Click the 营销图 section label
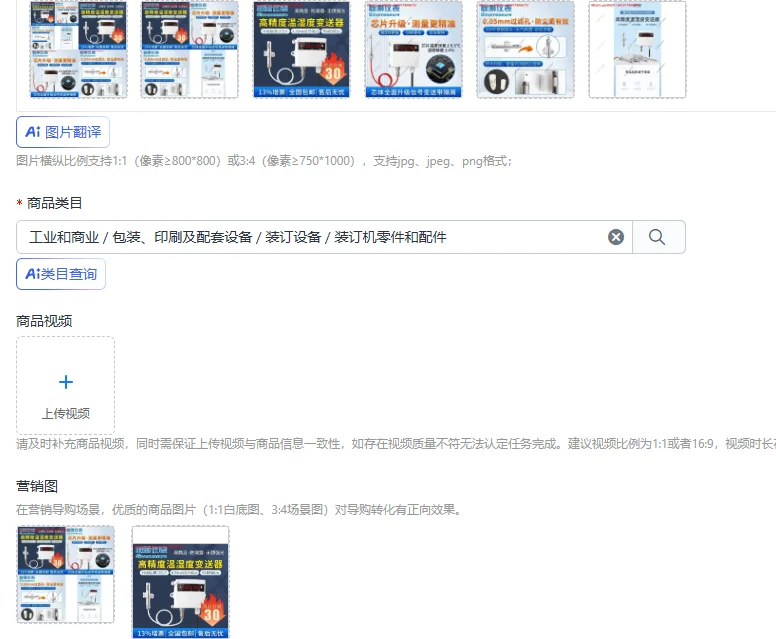776x639 pixels. 37,486
